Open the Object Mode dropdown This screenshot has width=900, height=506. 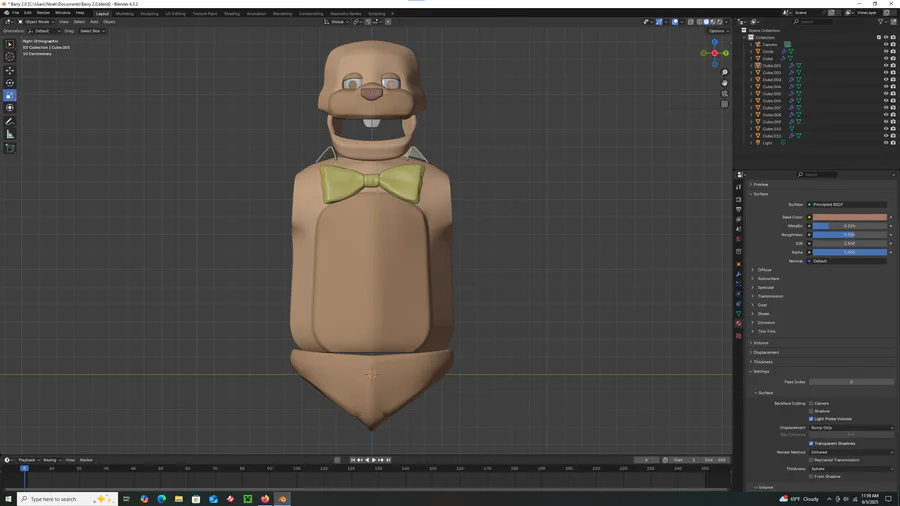pos(36,22)
